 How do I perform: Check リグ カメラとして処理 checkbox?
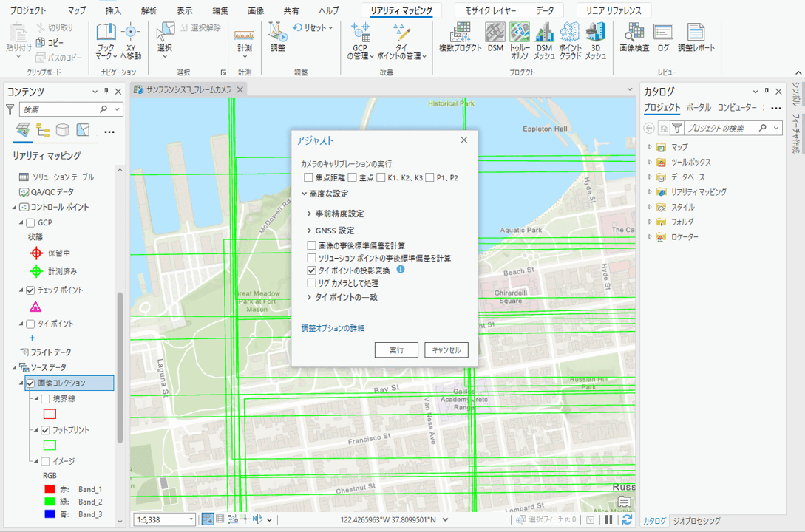click(x=312, y=283)
